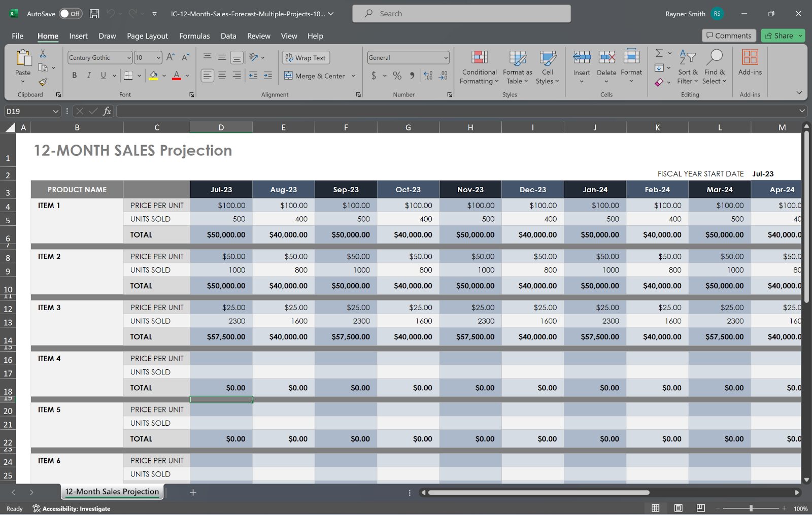The image size is (812, 515).
Task: Click Increase Decimal icon
Action: coord(428,76)
